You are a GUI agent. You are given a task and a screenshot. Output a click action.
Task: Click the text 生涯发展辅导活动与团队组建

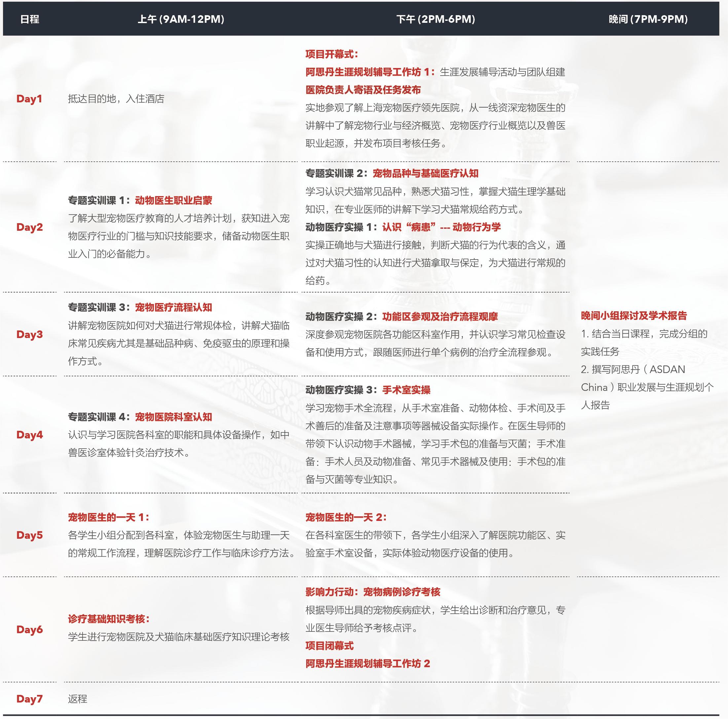503,72
